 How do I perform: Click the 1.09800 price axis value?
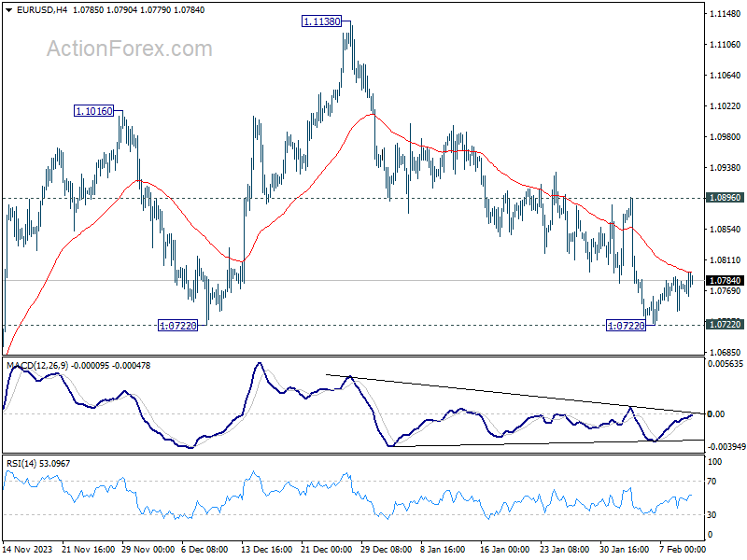click(726, 136)
